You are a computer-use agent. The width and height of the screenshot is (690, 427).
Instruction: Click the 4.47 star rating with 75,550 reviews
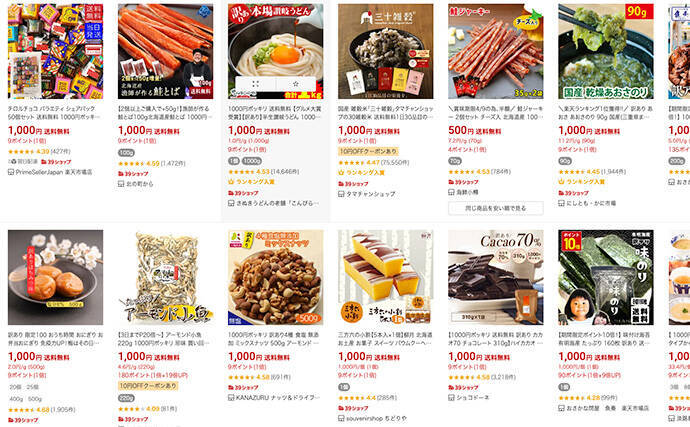(x=374, y=162)
